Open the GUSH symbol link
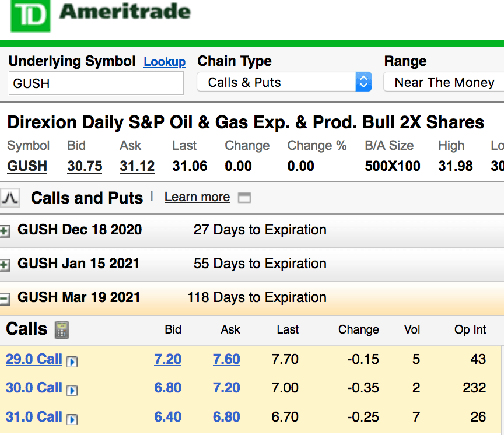 pos(27,166)
